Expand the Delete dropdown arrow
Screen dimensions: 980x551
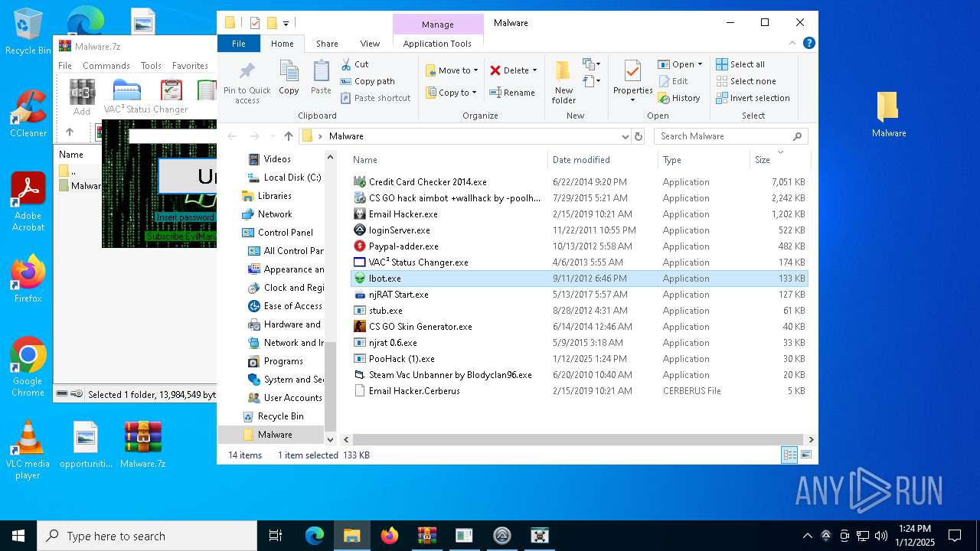pos(534,70)
